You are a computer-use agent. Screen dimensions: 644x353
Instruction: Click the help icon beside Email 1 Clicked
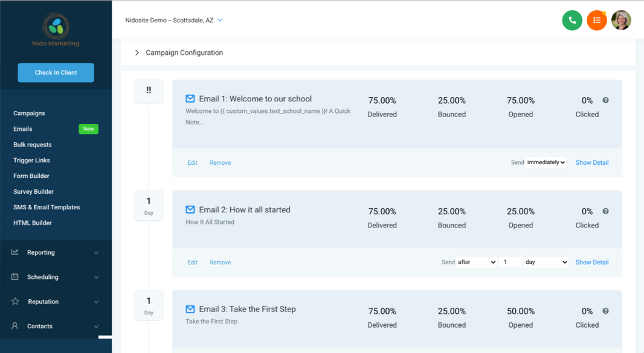coord(605,101)
